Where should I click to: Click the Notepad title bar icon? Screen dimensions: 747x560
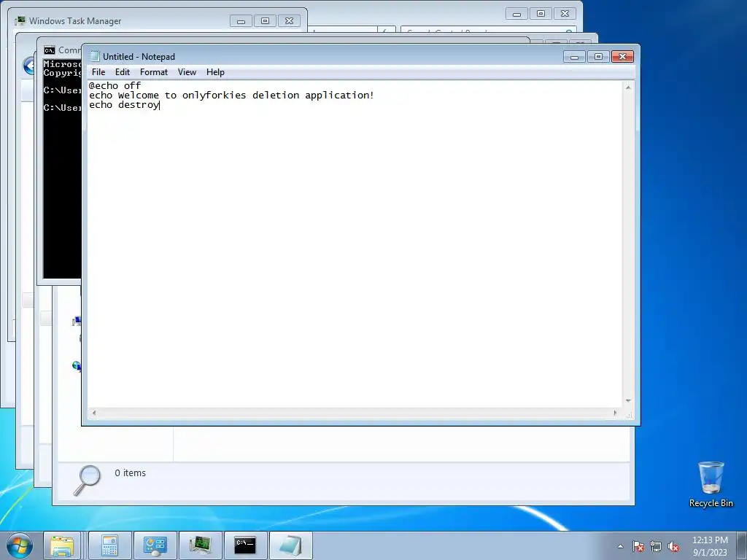94,56
